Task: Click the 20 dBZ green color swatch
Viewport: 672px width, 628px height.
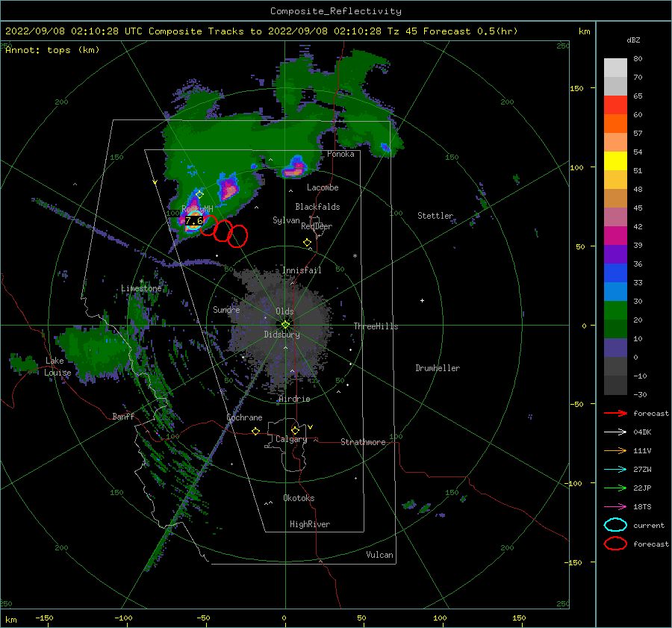Action: [x=615, y=311]
